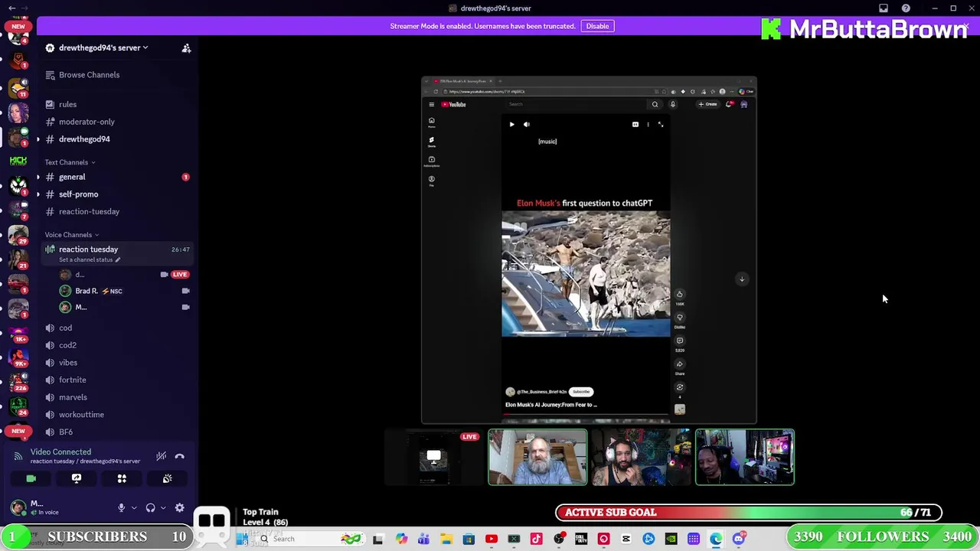Image resolution: width=980 pixels, height=551 pixels.
Task: Join the BF6 voice channel
Action: tap(116, 432)
